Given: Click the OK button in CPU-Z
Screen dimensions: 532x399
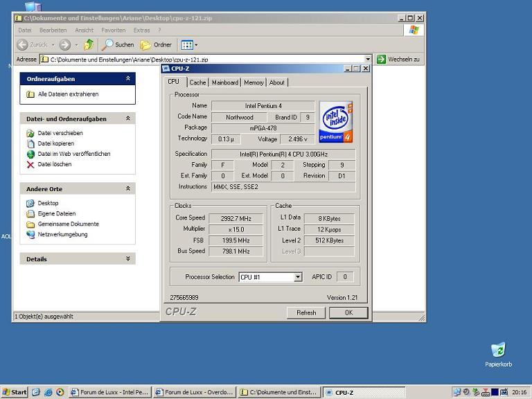Looking at the screenshot, I should click(x=348, y=312).
